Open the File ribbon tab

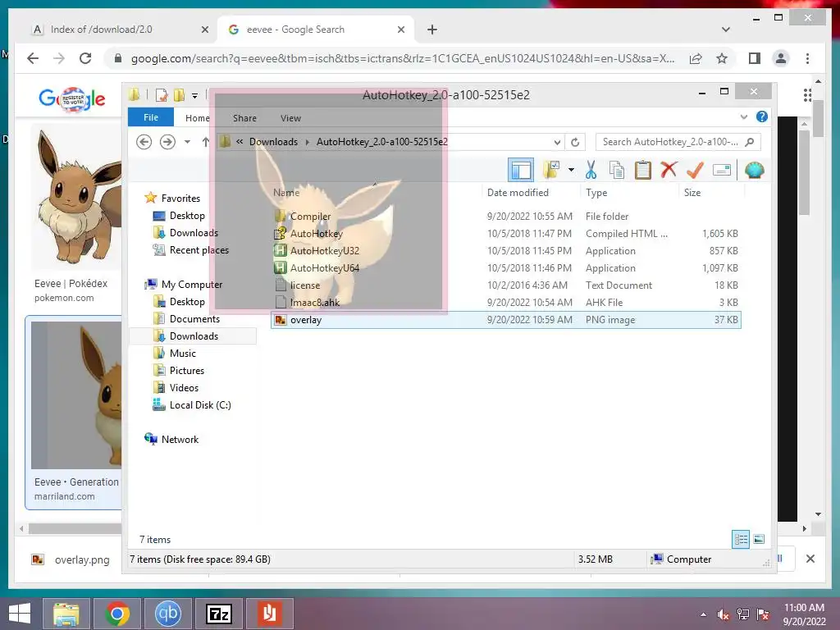[x=151, y=117]
